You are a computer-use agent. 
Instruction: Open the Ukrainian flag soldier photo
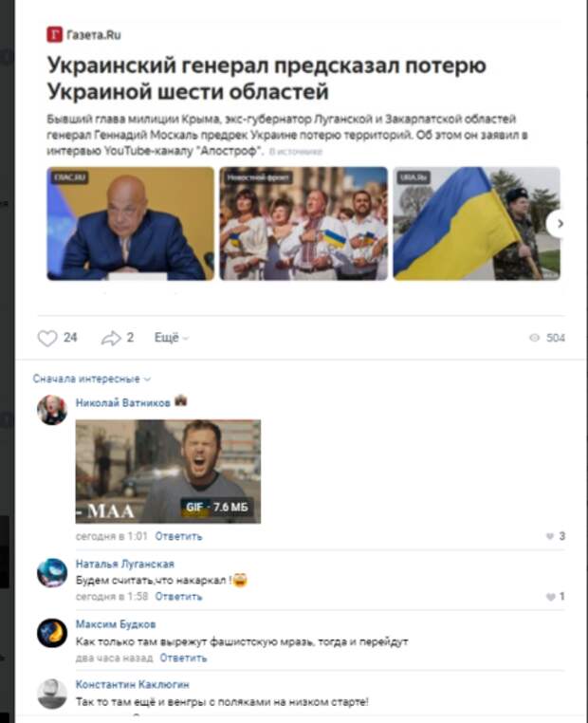pyautogui.click(x=476, y=224)
